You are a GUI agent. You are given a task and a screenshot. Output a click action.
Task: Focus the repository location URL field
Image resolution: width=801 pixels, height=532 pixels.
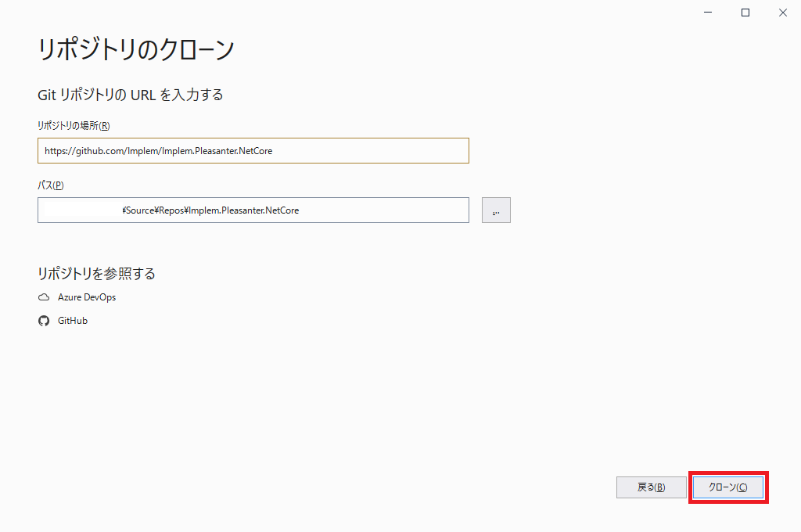253,151
